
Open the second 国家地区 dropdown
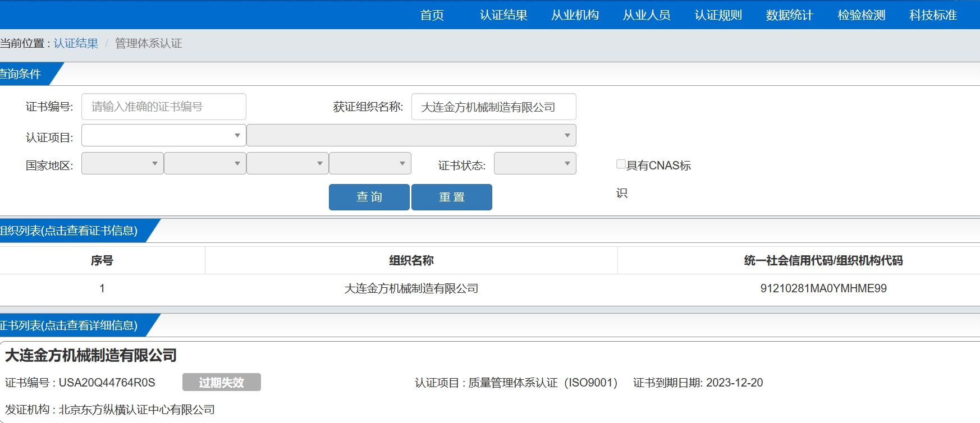coord(205,163)
